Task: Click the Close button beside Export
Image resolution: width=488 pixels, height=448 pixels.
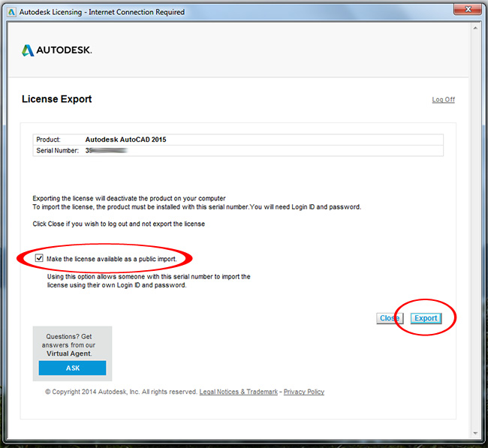Action: tap(390, 318)
